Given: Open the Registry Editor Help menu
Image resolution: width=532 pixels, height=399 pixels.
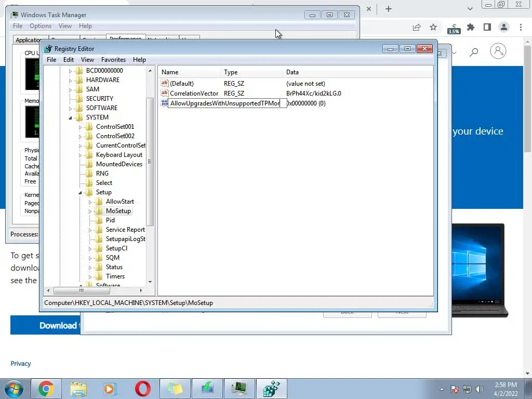Looking at the screenshot, I should click(x=139, y=60).
